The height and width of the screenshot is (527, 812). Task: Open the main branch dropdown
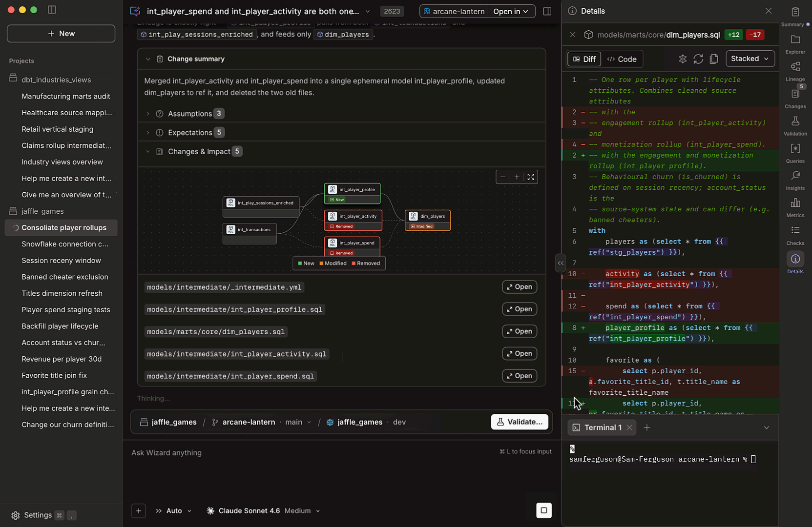pos(298,422)
